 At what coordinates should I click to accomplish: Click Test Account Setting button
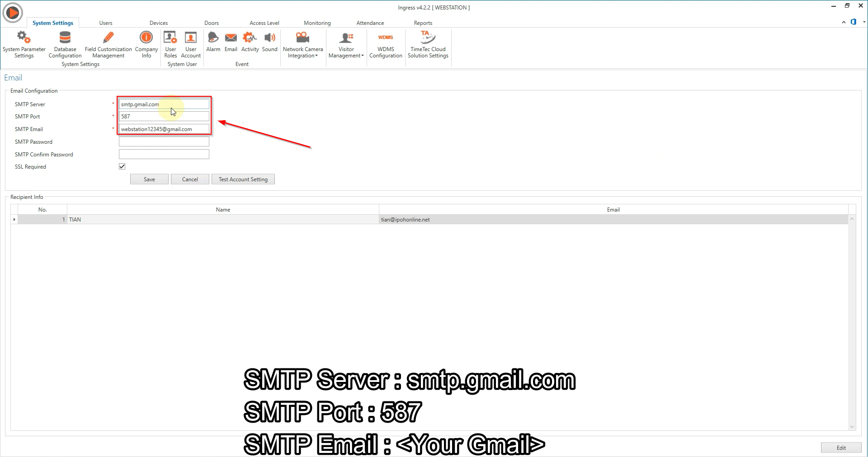243,179
